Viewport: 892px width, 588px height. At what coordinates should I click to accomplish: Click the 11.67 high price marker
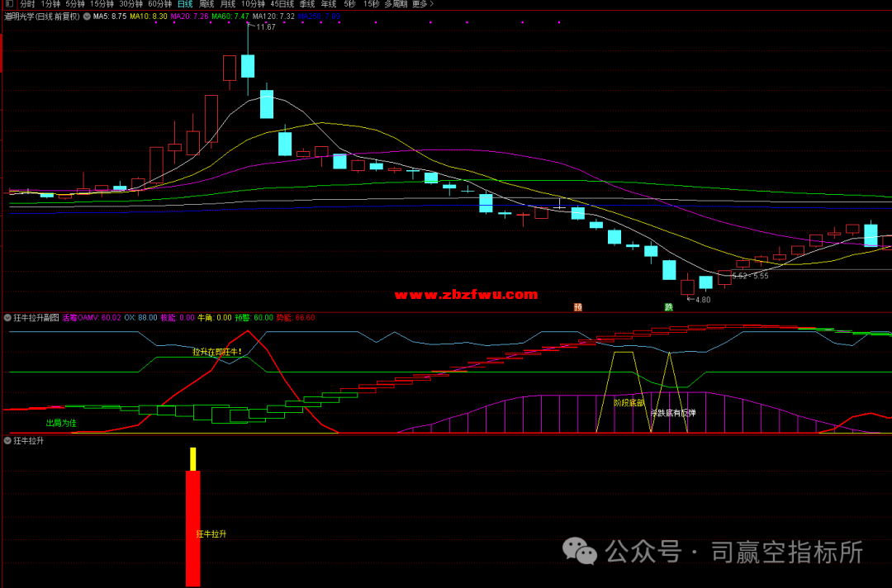[x=266, y=26]
